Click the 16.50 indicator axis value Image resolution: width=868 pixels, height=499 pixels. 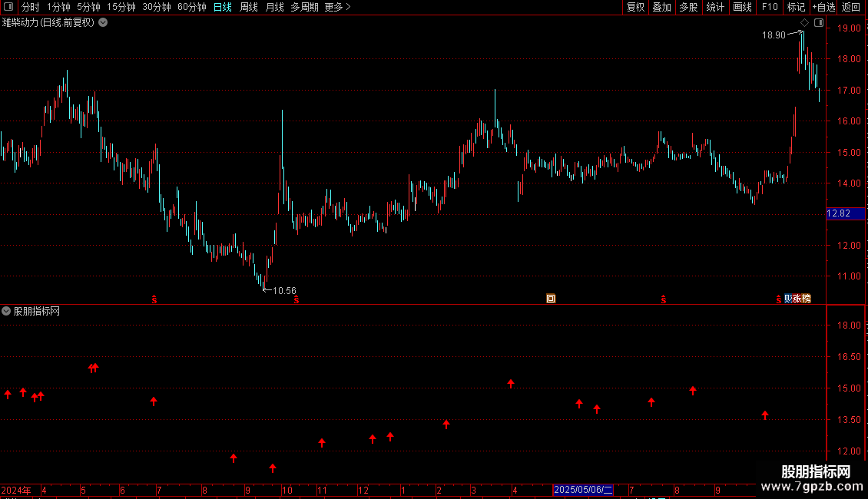coord(849,357)
